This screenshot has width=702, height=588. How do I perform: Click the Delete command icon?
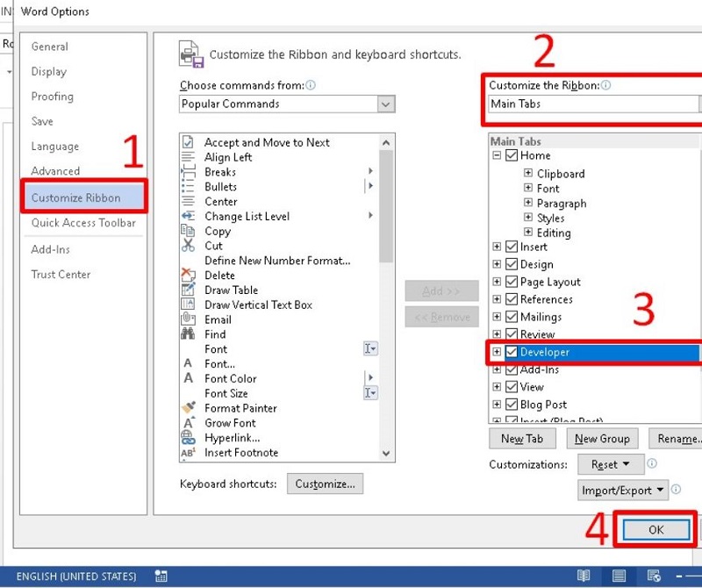point(188,275)
